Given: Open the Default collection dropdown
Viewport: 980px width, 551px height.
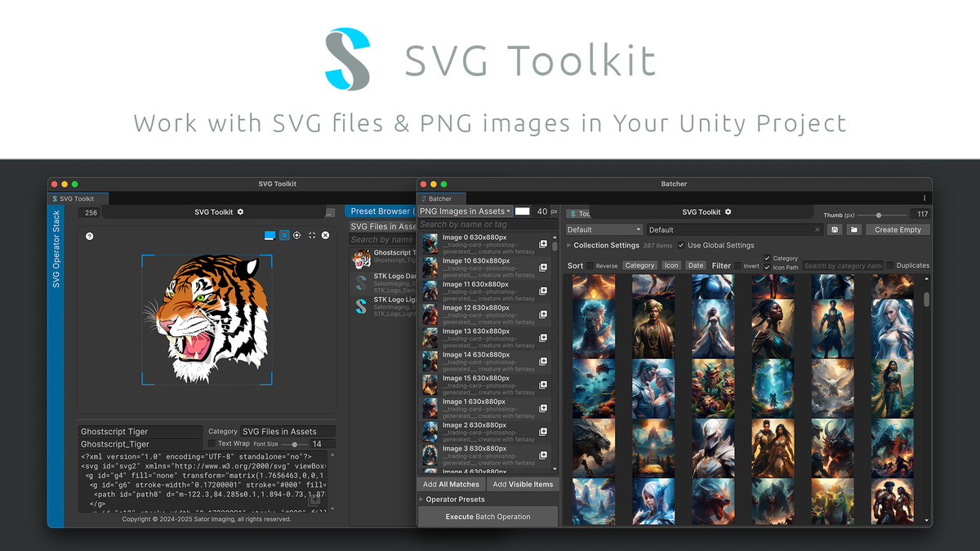Looking at the screenshot, I should [604, 230].
